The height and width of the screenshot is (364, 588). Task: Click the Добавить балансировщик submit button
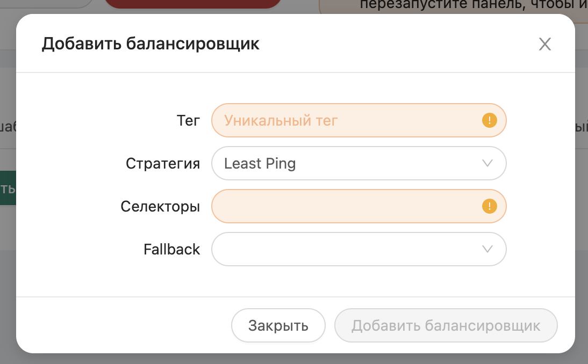tap(446, 325)
